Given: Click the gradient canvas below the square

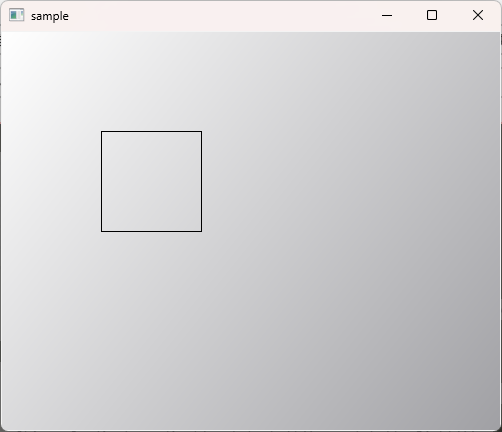Looking at the screenshot, I should pos(151,330).
